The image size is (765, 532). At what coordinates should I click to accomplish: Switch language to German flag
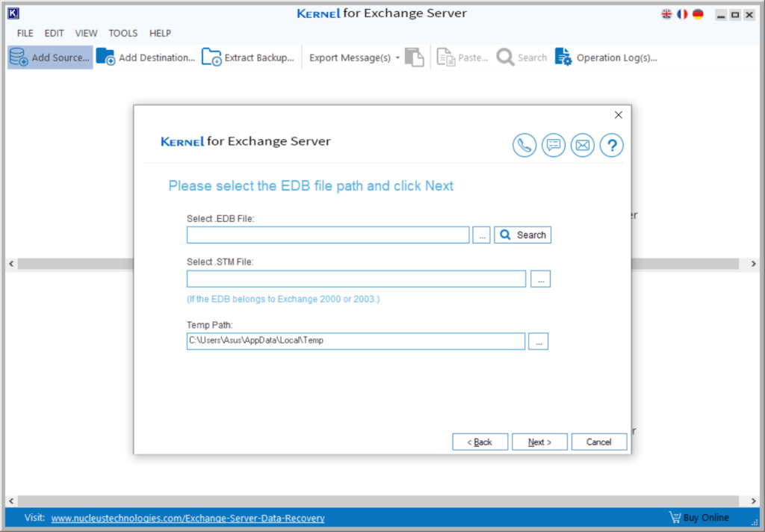(698, 14)
